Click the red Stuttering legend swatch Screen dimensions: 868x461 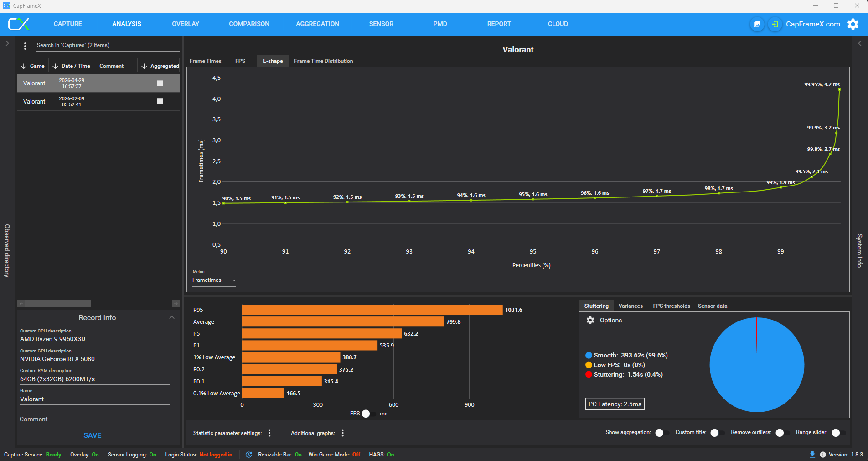pyautogui.click(x=589, y=374)
